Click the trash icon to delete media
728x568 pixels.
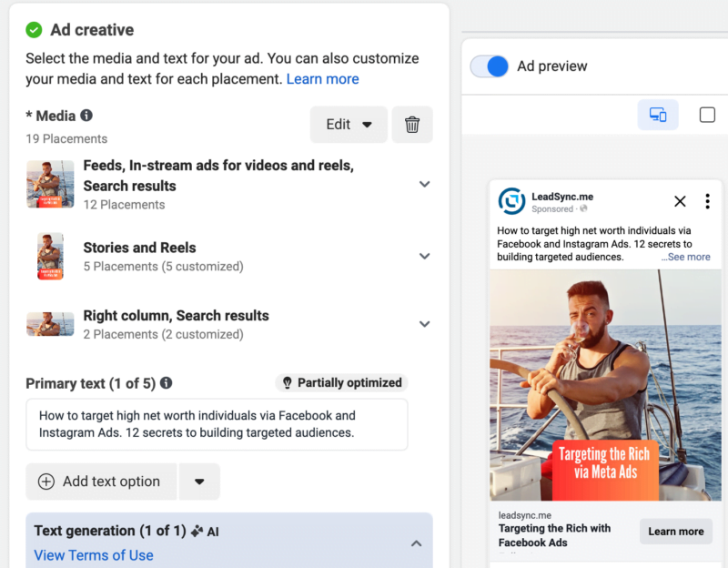412,125
